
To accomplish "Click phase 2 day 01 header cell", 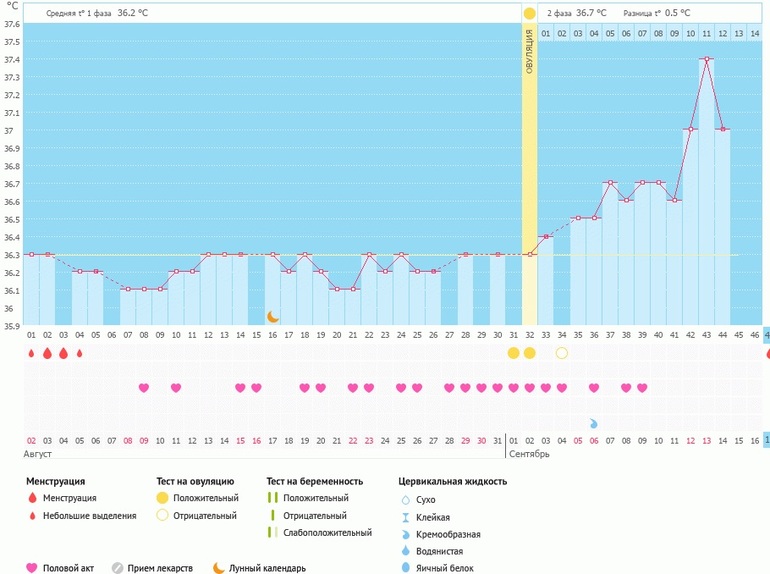I will pos(545,33).
